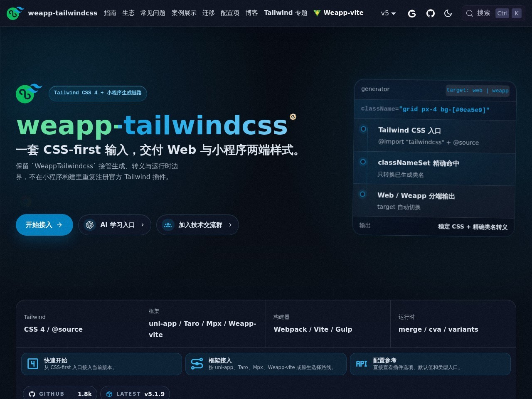The width and height of the screenshot is (532, 399).
Task: Click the 加入技术交流群 button
Action: [197, 225]
